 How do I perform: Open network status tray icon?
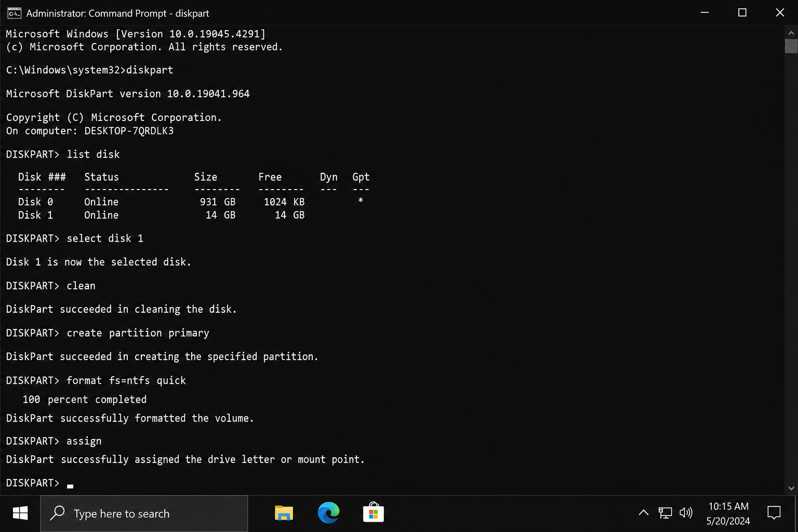(665, 513)
